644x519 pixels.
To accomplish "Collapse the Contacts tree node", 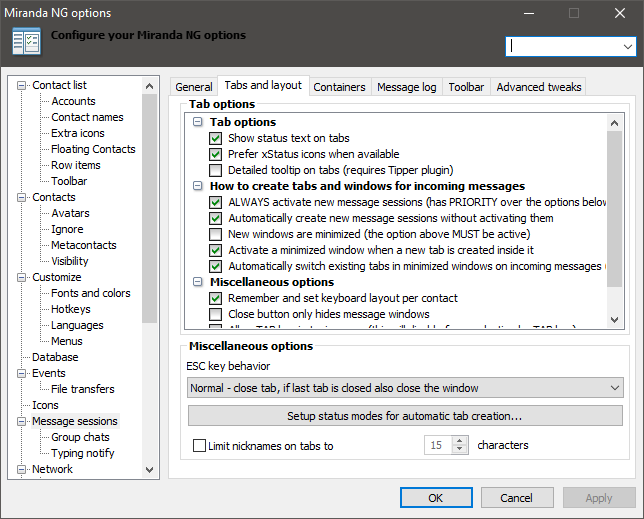I will pyautogui.click(x=21, y=197).
